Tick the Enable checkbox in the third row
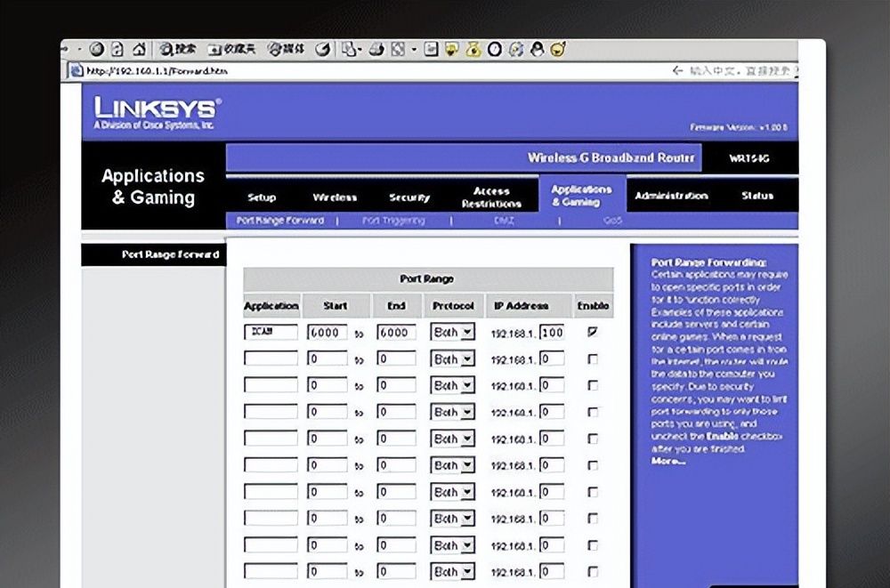 (593, 386)
